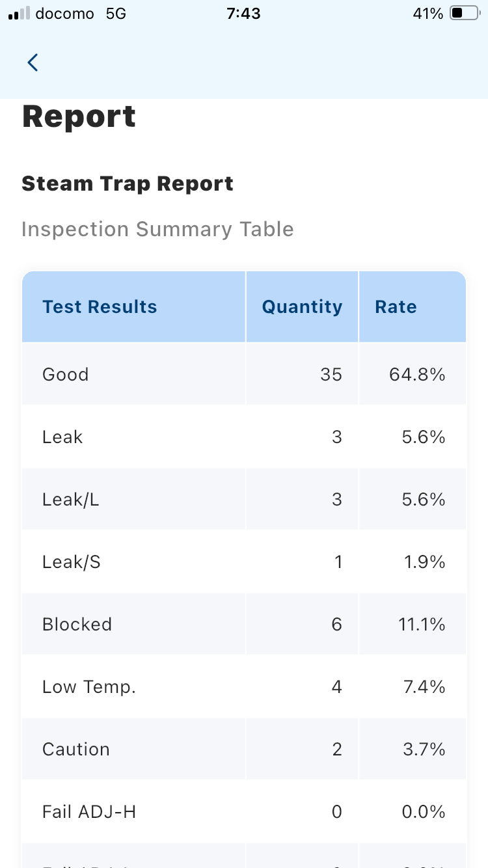Select the Fail ADJ-H row
This screenshot has height=868, width=488.
pos(244,811)
